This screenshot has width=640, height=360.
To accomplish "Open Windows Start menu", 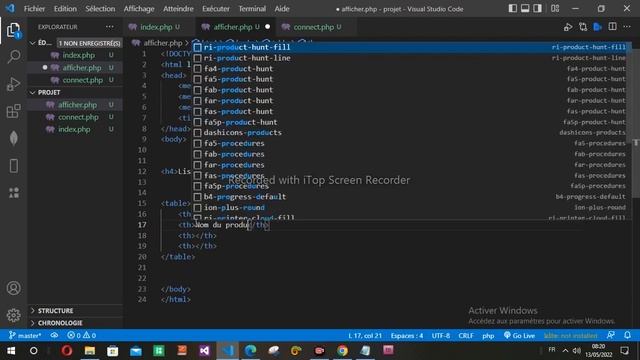I will pyautogui.click(x=11, y=351).
